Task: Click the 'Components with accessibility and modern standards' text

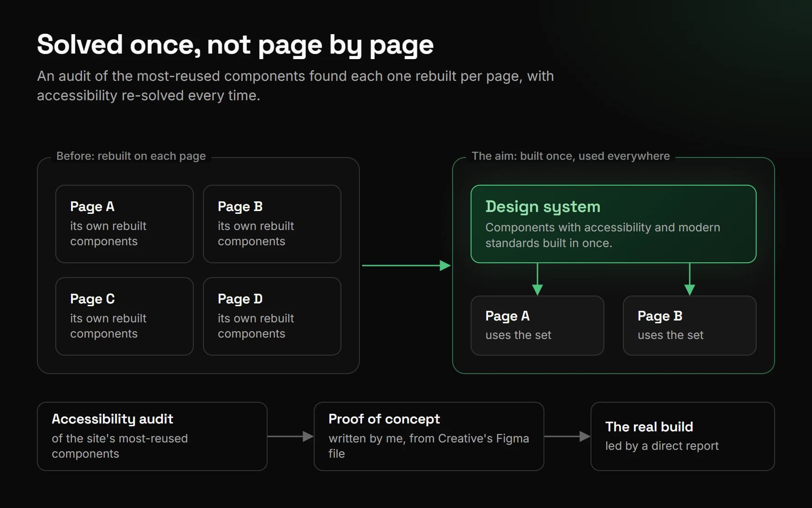Action: 603,235
